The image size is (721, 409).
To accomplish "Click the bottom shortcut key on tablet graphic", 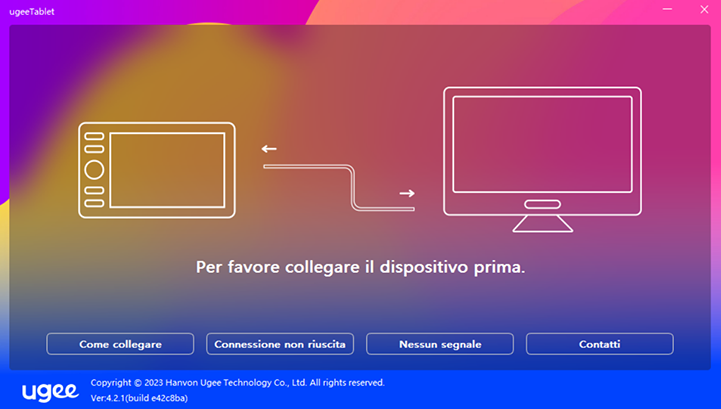I will 94,203.
